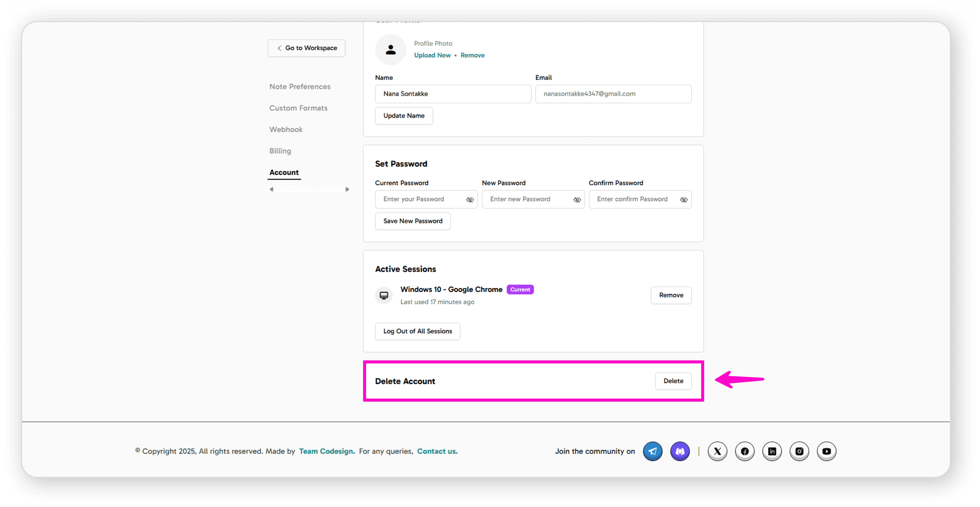This screenshot has height=507, width=980.
Task: Open the Billing settings tab
Action: pos(280,151)
